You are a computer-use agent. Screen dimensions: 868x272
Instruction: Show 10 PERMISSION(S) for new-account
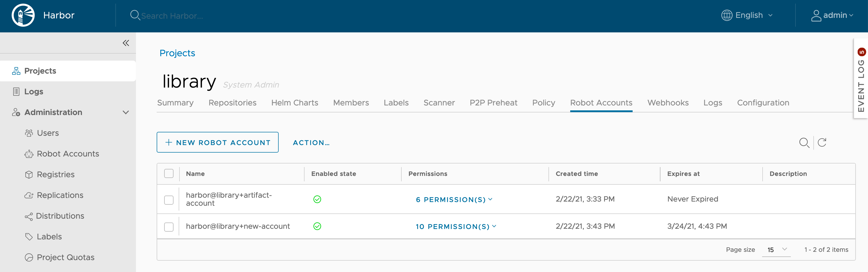click(455, 226)
